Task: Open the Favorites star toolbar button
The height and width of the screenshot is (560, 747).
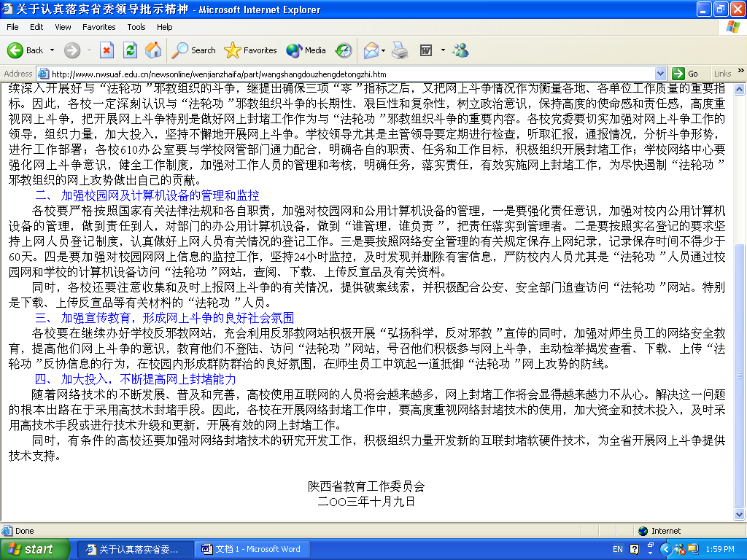Action: 251,50
